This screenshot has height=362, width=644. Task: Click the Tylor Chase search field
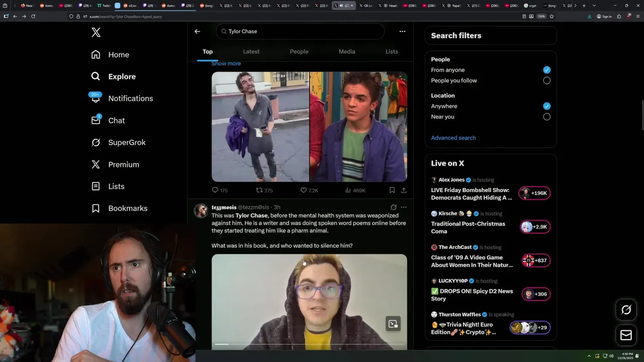pos(300,31)
